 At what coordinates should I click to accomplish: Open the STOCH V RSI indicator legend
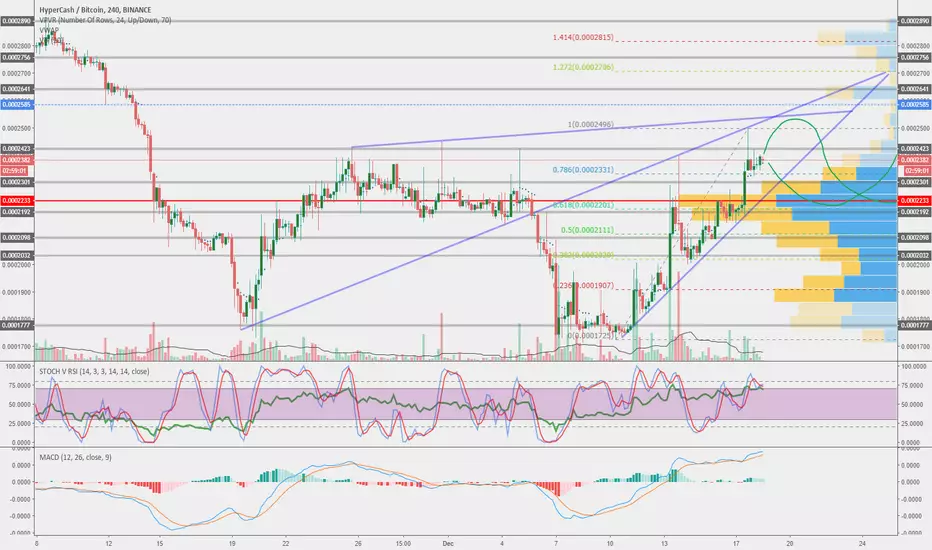[94, 372]
